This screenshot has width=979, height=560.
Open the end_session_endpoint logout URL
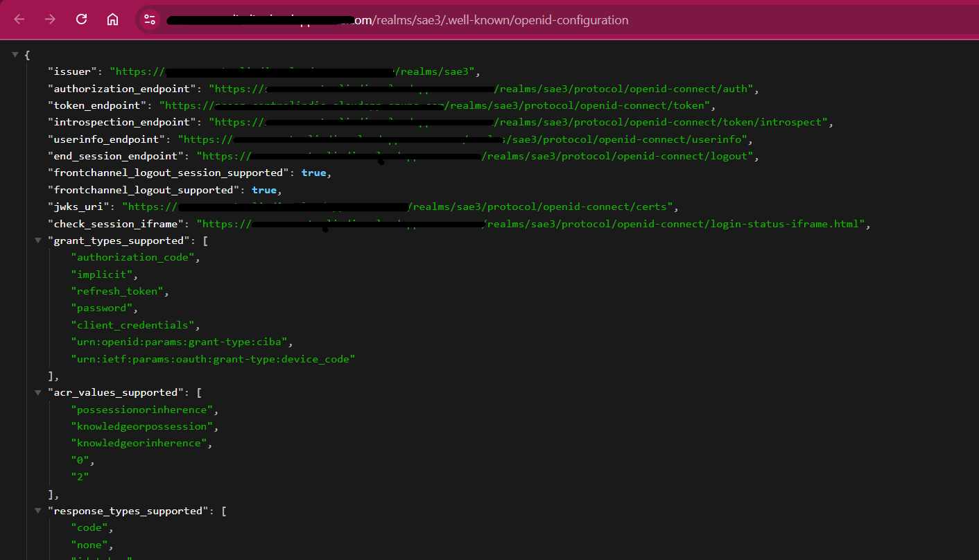point(617,157)
